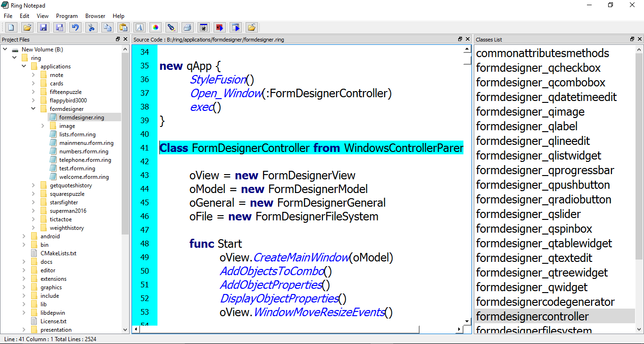Open mainmenu.rform.ring file in tree
Viewport: 644px width, 344px height.
pos(86,143)
